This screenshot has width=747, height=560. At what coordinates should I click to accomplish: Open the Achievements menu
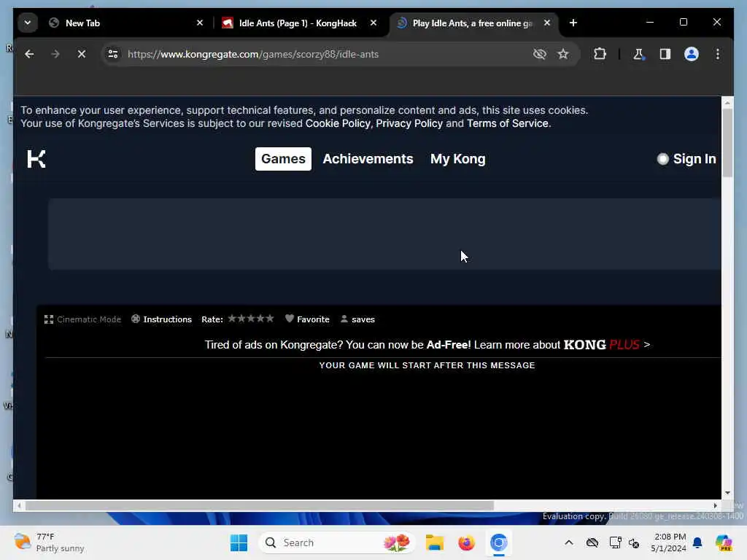[368, 158]
